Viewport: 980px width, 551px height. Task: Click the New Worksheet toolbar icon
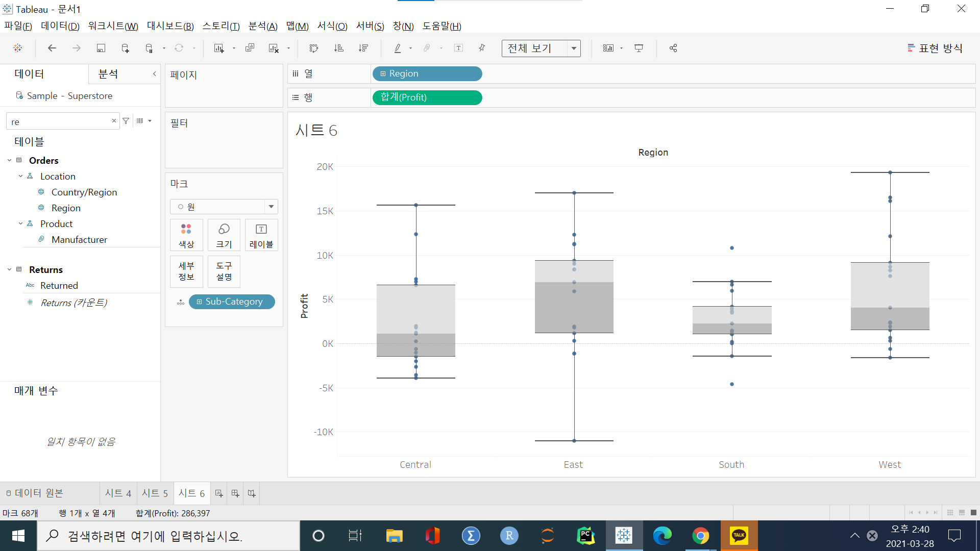pyautogui.click(x=219, y=48)
